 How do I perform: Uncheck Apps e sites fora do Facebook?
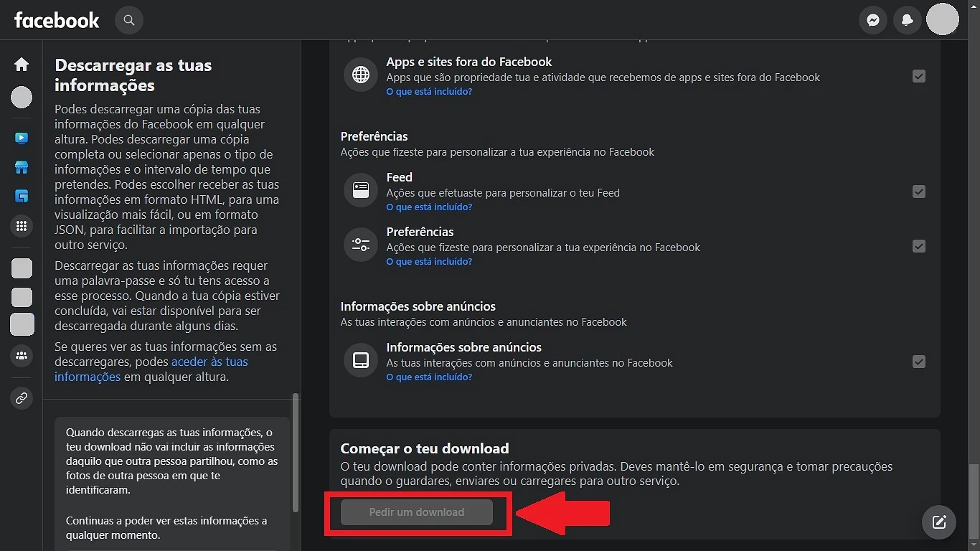point(918,76)
